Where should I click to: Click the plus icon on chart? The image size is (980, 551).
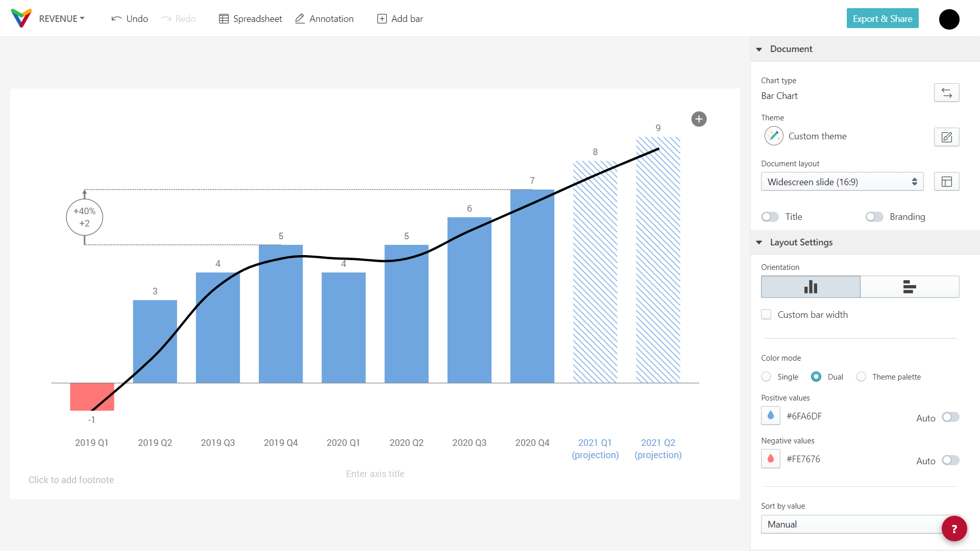pyautogui.click(x=699, y=119)
